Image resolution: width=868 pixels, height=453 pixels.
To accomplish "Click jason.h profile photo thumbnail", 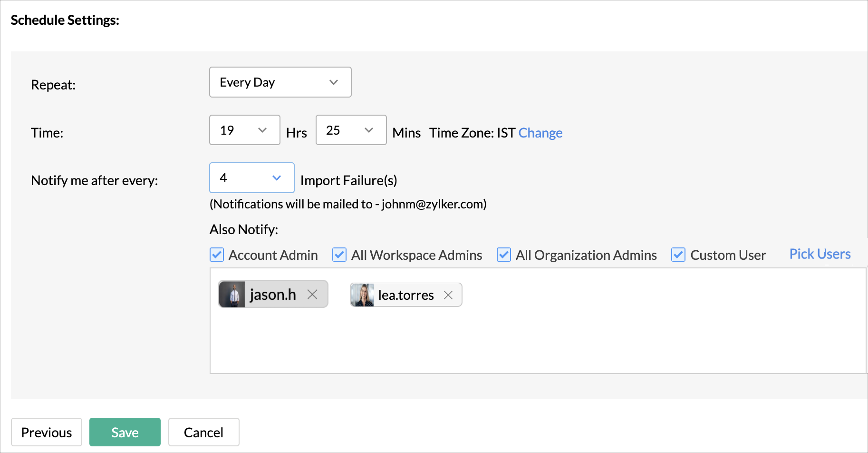I will [232, 295].
